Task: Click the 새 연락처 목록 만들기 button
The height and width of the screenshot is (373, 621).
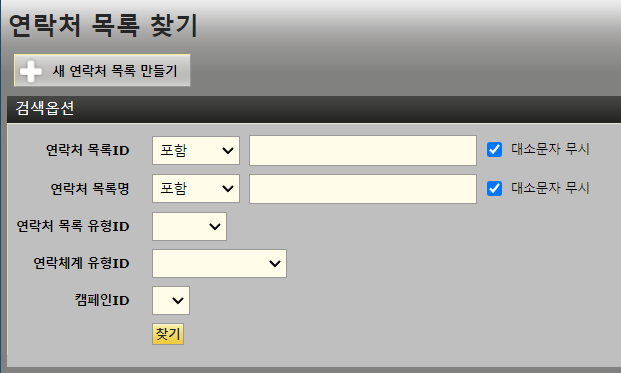Action: [x=102, y=70]
